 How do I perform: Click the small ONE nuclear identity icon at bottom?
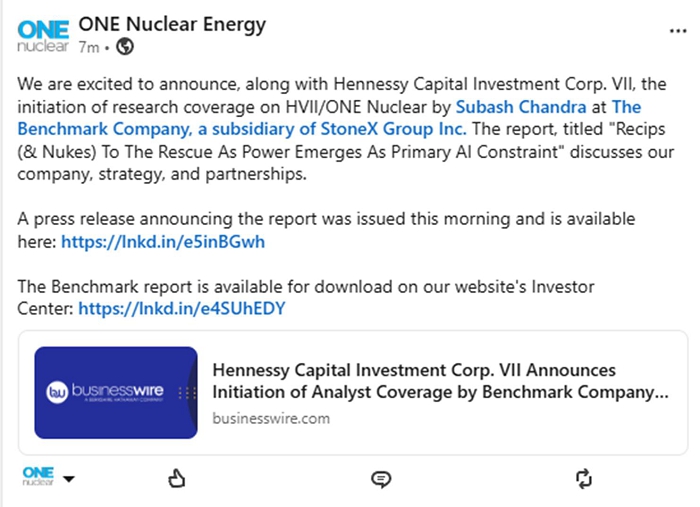tap(38, 476)
